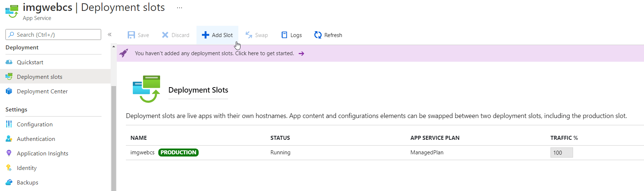Click the Add Slot plus icon
644x191 pixels.
pos(206,35)
